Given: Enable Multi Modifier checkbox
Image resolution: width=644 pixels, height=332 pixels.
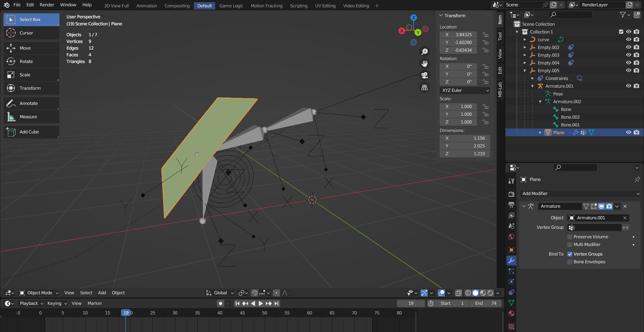Looking at the screenshot, I should pyautogui.click(x=570, y=245).
